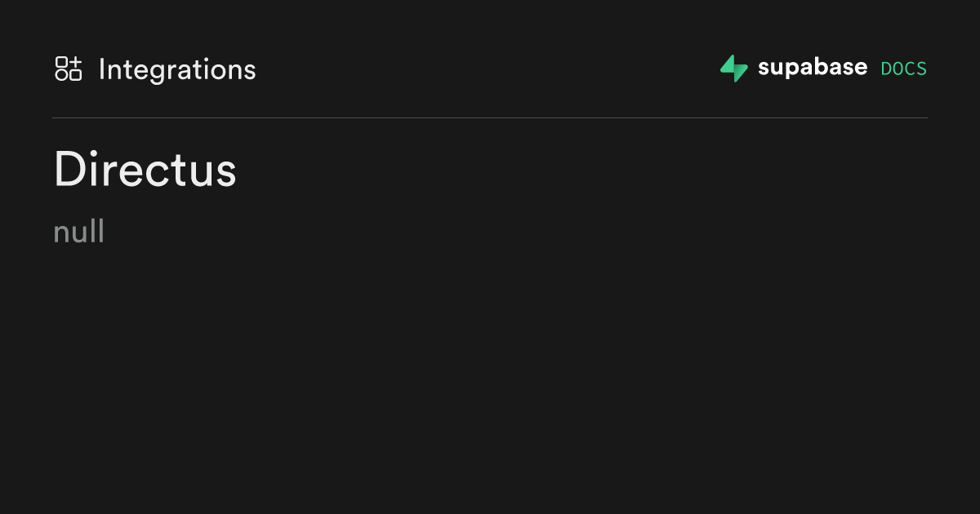Viewport: 980px width, 514px height.
Task: Select the plus symbol inside the Integrations icon
Action: (x=75, y=62)
